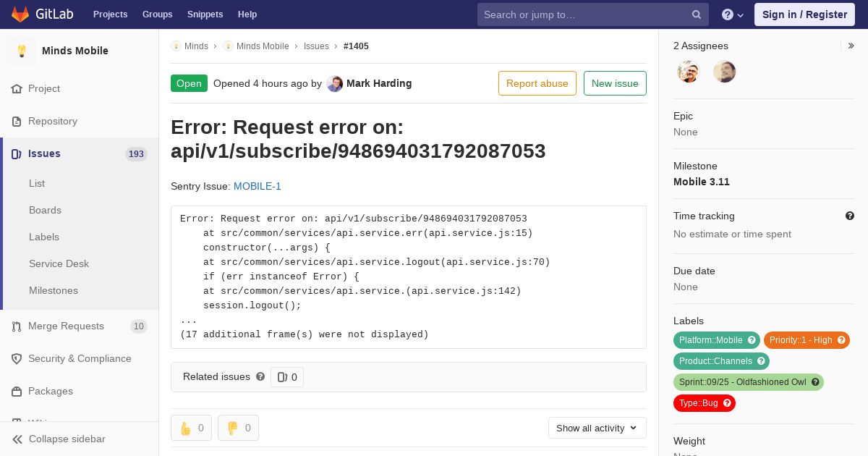Click the Time tracking help icon
The width and height of the screenshot is (868, 456).
point(850,216)
